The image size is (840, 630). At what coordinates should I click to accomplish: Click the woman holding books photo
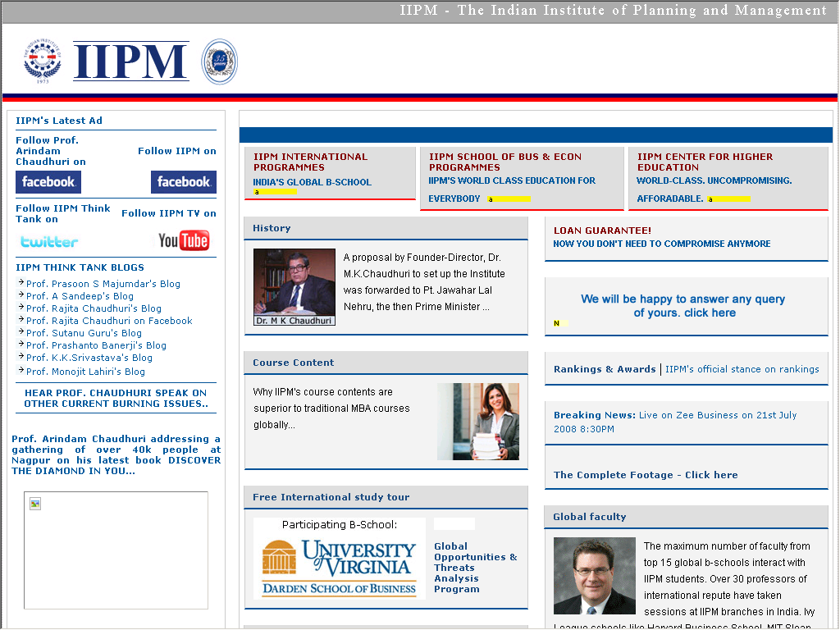tap(478, 422)
